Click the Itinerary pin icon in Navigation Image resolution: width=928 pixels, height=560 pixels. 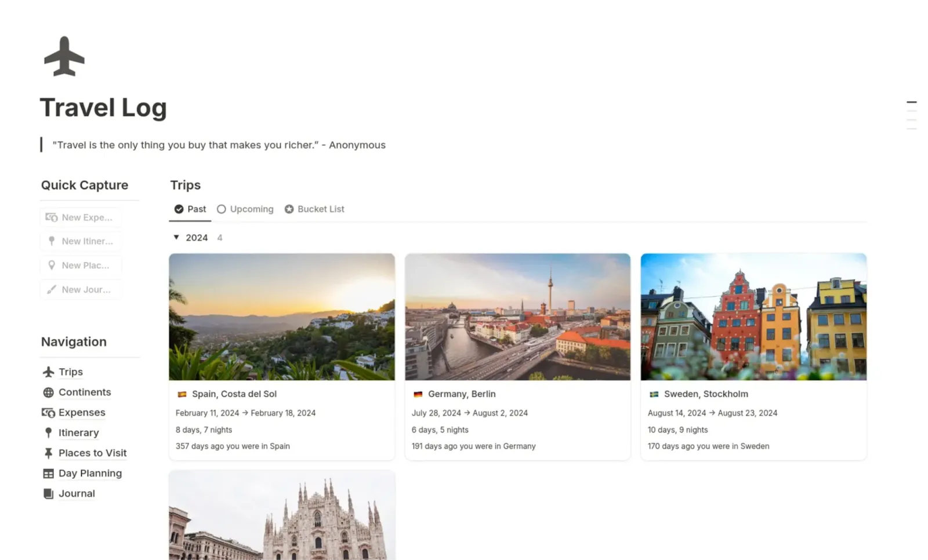tap(49, 433)
